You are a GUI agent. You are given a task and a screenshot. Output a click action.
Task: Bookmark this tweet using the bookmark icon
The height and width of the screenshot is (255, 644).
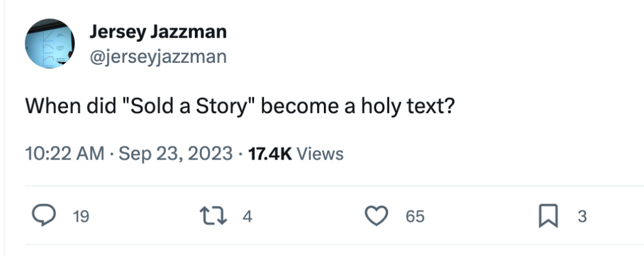[x=548, y=217]
